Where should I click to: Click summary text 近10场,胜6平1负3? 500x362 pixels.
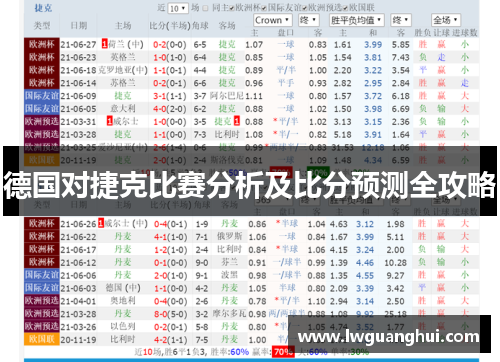[171, 352]
